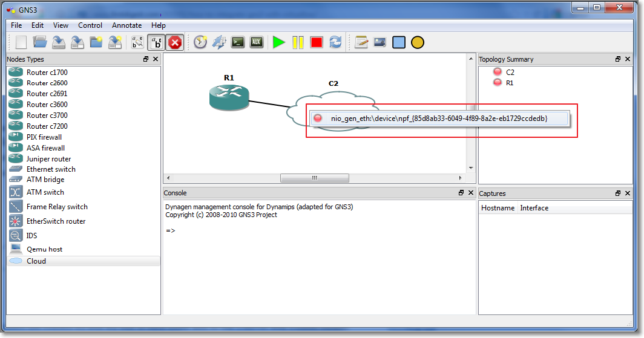Click the Hostname column header in Captures

[498, 208]
